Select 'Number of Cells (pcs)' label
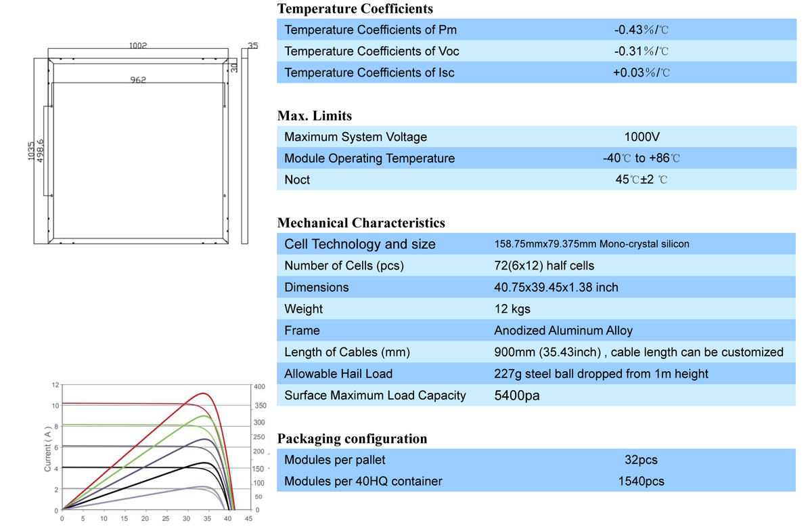Screen dimensions: 812x531 pyautogui.click(x=344, y=265)
